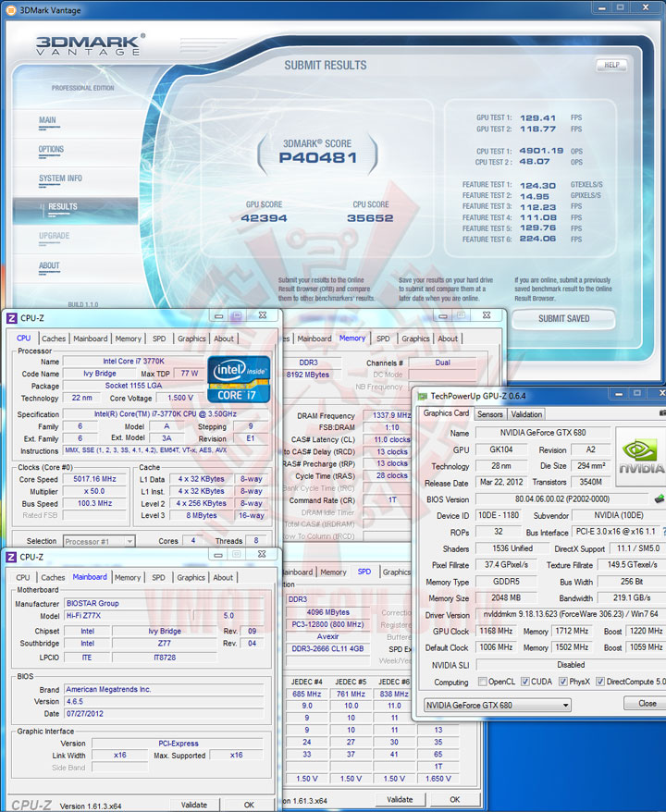Select Graphics Card tab in GPU-Z
Screen dimensions: 666x812
(x=446, y=413)
